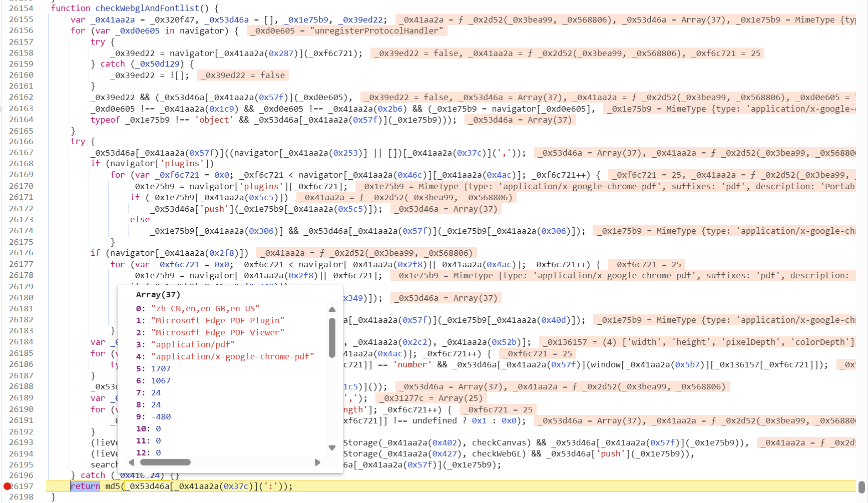This screenshot has width=868, height=503.
Task: Click inline hint _0x53d46a = Array(37) on line 26164
Action: tap(521, 120)
